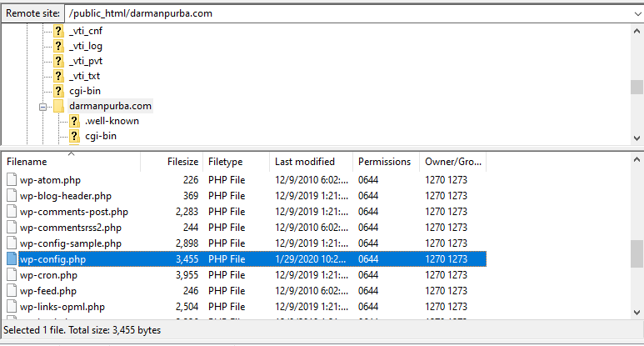Select wp-comments-post.php file row
The height and width of the screenshot is (346, 644).
click(x=74, y=212)
